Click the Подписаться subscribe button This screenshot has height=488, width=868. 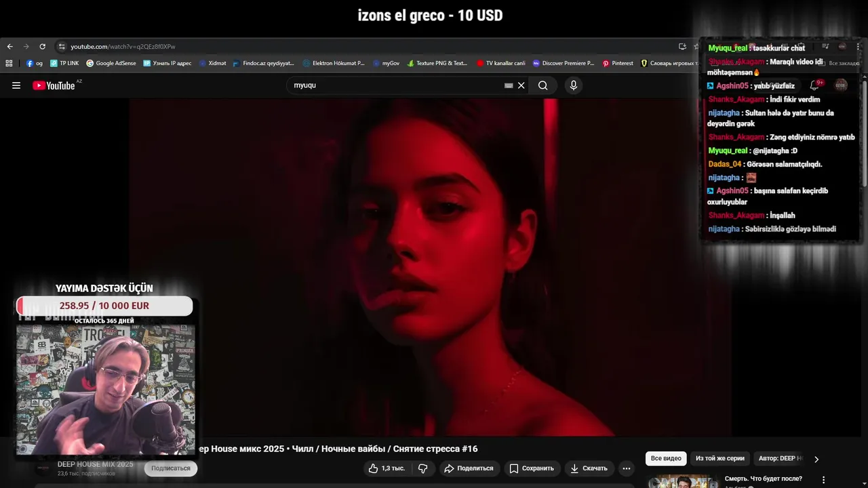(x=171, y=468)
